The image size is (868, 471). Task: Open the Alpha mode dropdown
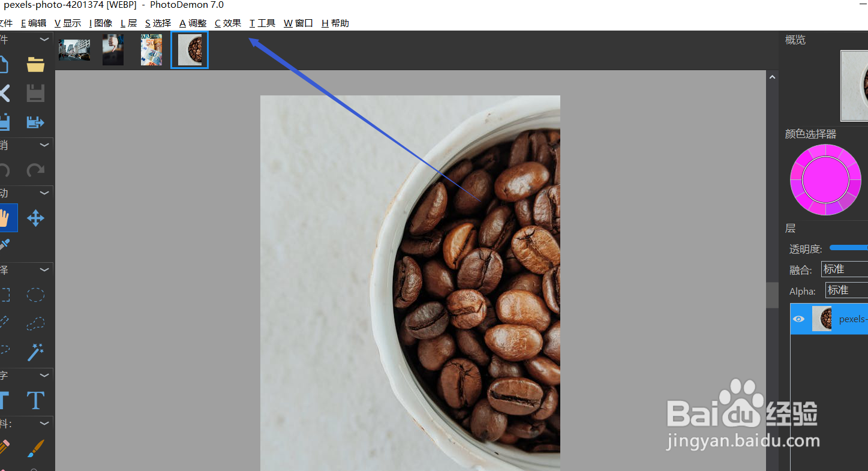[x=846, y=290]
